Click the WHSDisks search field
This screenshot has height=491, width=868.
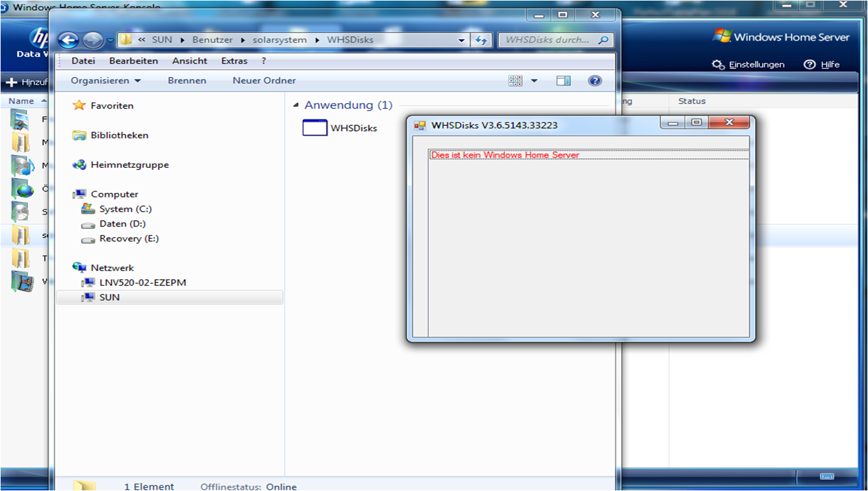tap(547, 40)
